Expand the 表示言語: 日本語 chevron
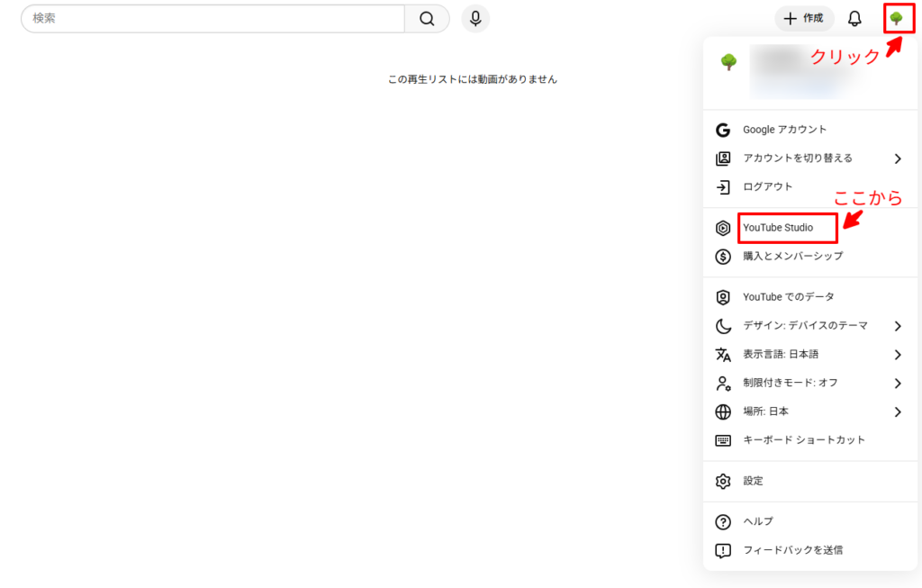This screenshot has width=922, height=588. 897,355
